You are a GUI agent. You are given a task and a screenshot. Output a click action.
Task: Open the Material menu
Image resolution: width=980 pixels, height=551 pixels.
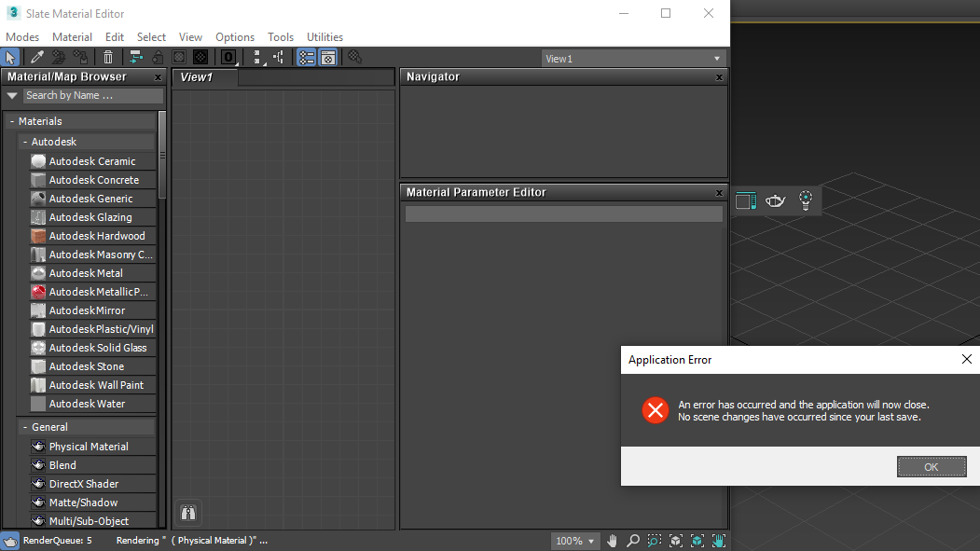click(x=72, y=37)
